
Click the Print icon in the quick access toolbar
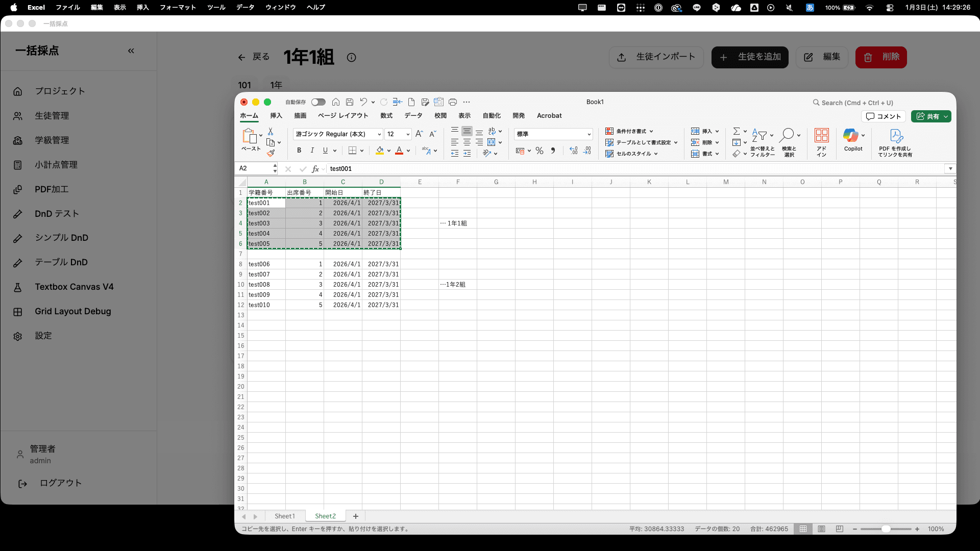[x=452, y=102]
